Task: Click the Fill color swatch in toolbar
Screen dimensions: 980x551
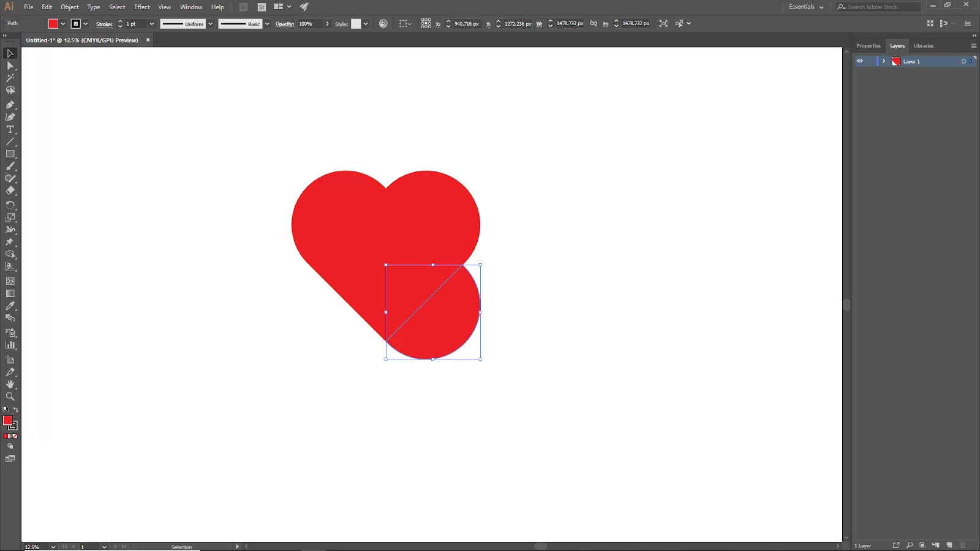Action: click(x=7, y=420)
